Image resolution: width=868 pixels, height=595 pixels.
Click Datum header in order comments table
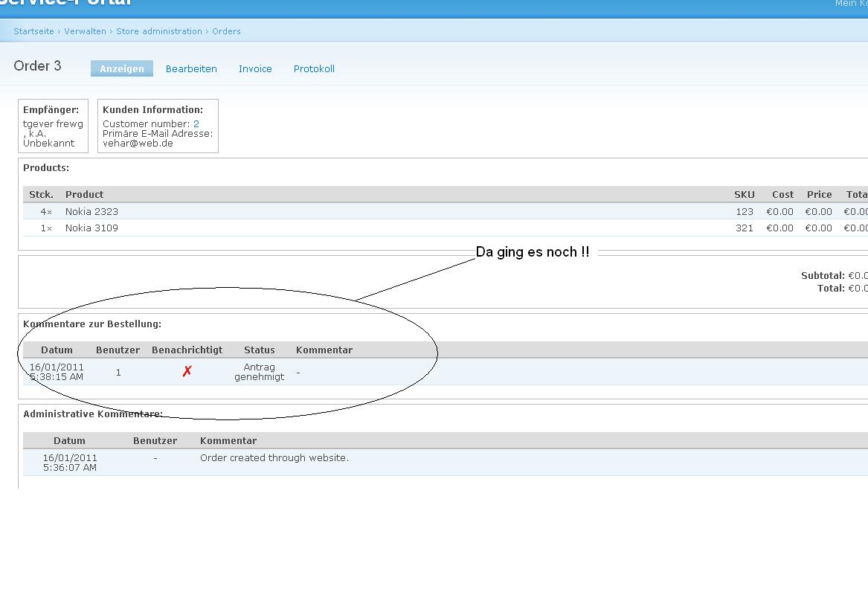point(57,350)
